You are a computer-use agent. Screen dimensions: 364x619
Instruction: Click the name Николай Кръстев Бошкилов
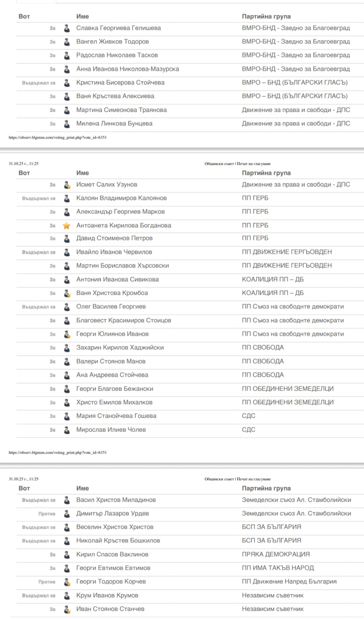[118, 541]
